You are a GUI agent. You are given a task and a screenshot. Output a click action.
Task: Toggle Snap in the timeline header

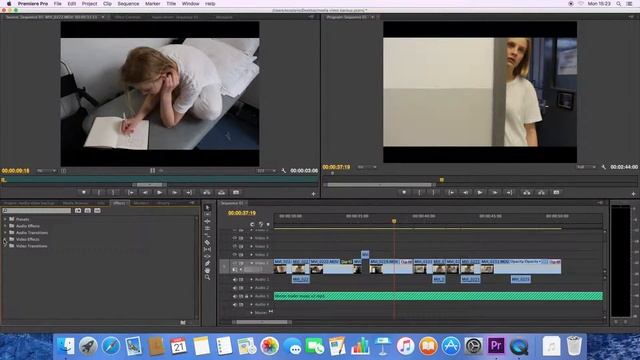pos(252,224)
